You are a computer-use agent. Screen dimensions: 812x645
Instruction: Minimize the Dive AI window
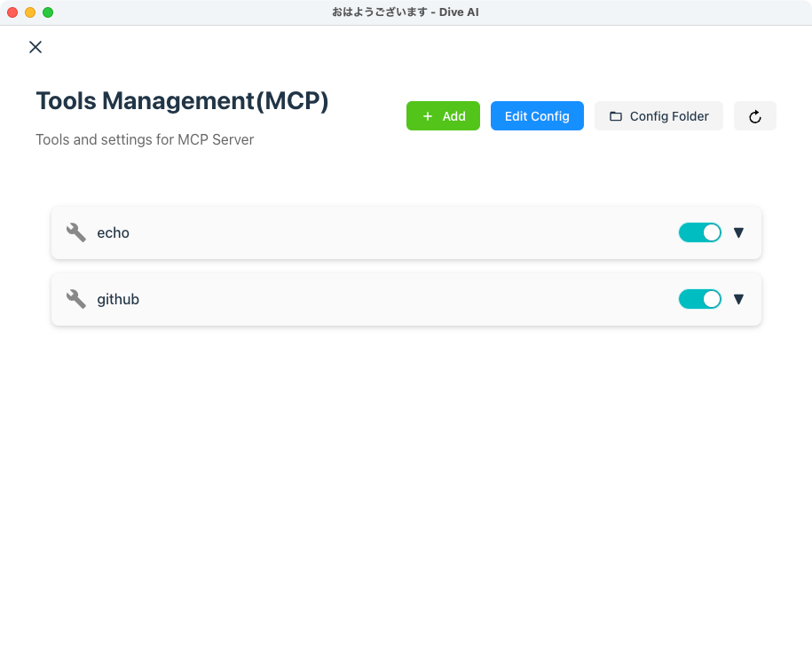click(30, 12)
